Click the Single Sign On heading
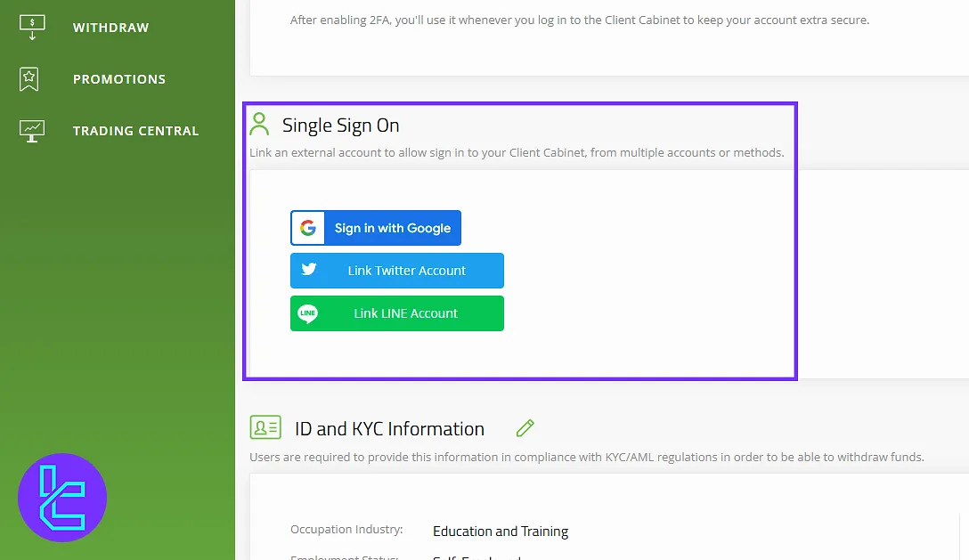 340,126
